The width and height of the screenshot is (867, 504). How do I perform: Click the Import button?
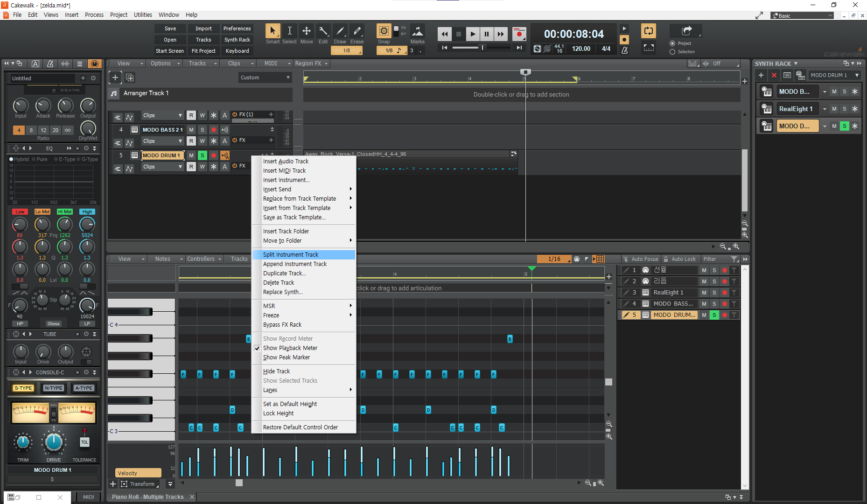pos(203,28)
